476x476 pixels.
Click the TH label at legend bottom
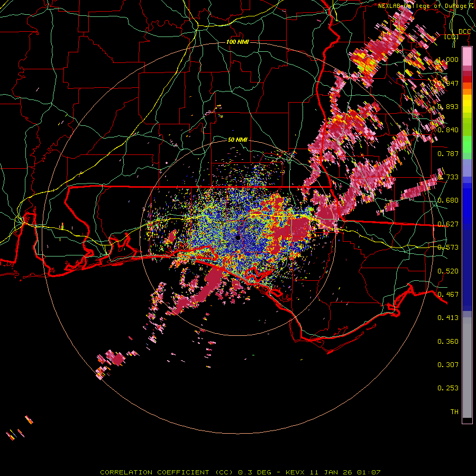pyautogui.click(x=454, y=412)
